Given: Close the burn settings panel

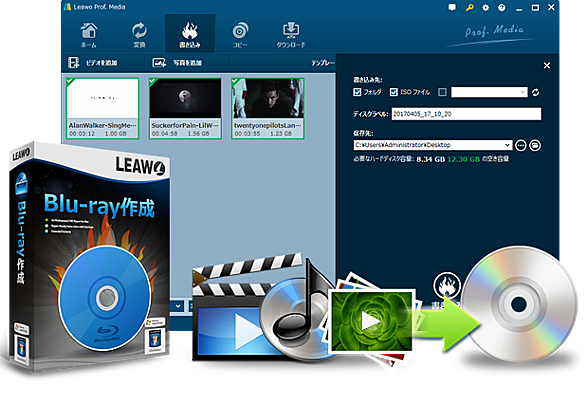Looking at the screenshot, I should tap(546, 65).
